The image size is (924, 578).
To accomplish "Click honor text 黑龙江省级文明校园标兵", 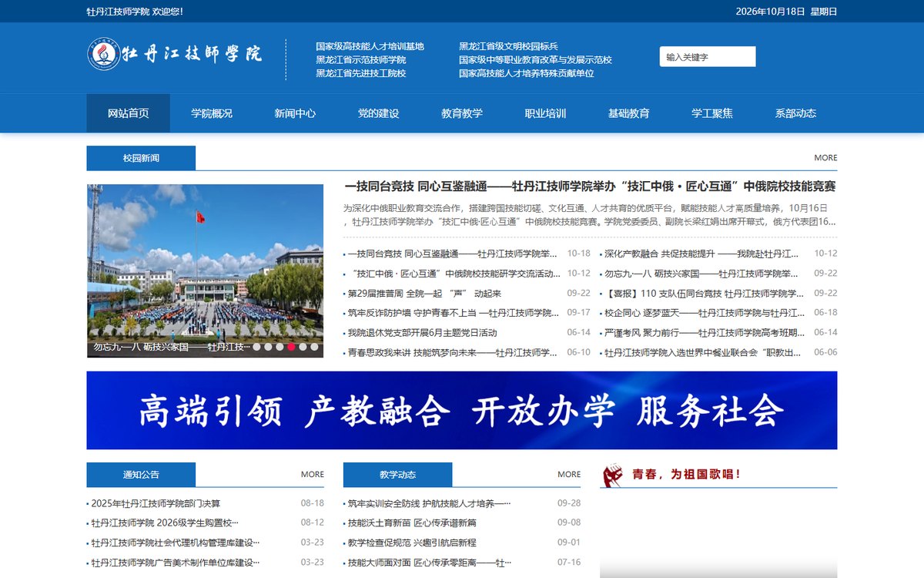I will tap(508, 46).
